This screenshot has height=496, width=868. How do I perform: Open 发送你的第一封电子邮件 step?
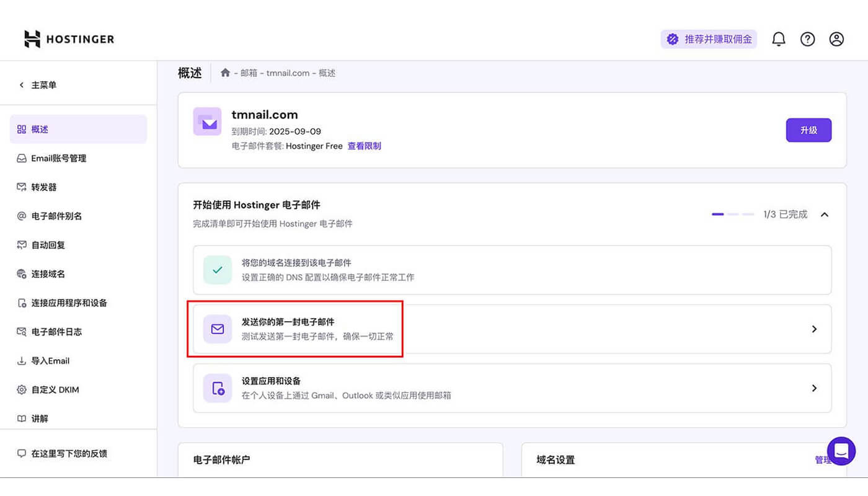[512, 329]
